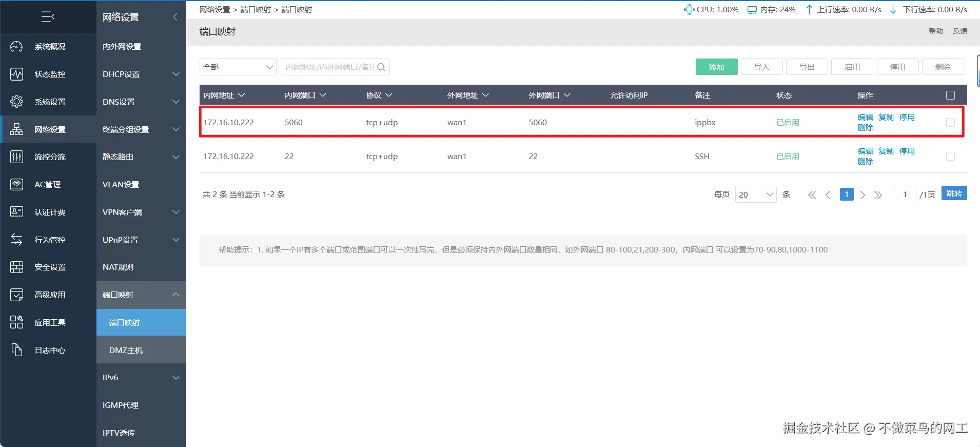Click the green 添加 button
The image size is (980, 447).
716,67
